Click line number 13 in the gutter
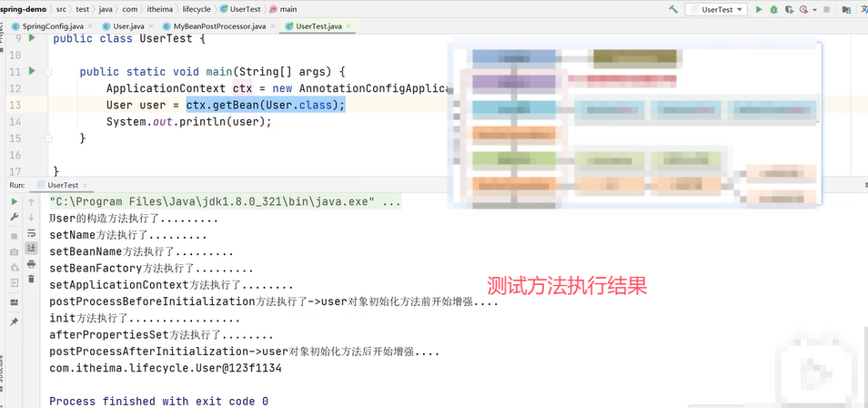Screen dimensions: 868x408 (15, 105)
